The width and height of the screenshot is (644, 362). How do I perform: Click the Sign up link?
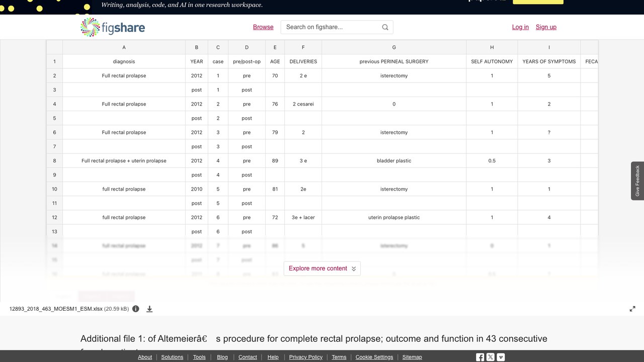click(546, 27)
